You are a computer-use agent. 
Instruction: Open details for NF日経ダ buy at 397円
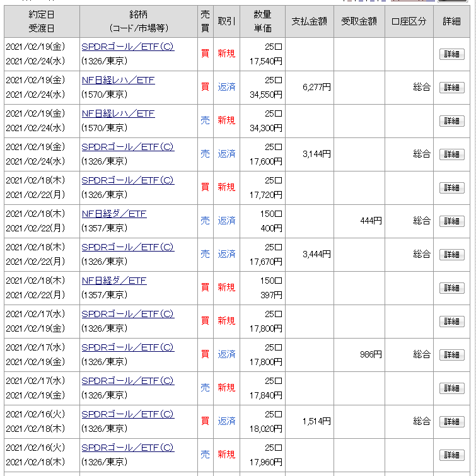[451, 288]
